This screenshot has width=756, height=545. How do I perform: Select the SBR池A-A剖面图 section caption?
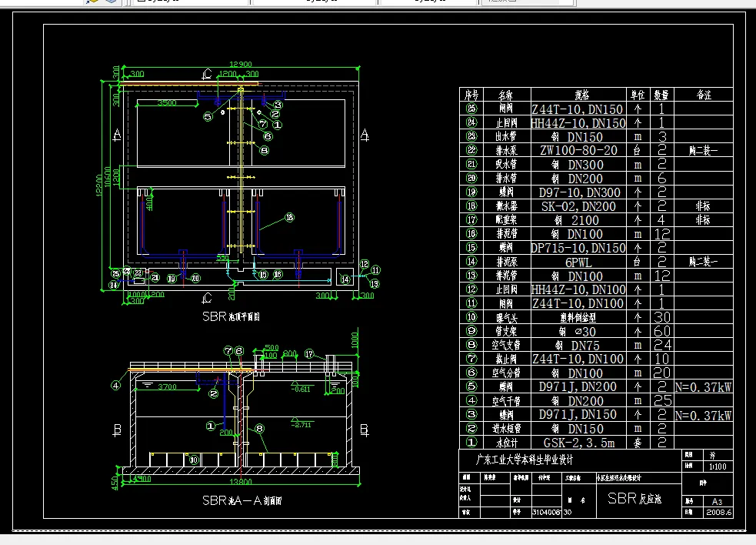(242, 500)
